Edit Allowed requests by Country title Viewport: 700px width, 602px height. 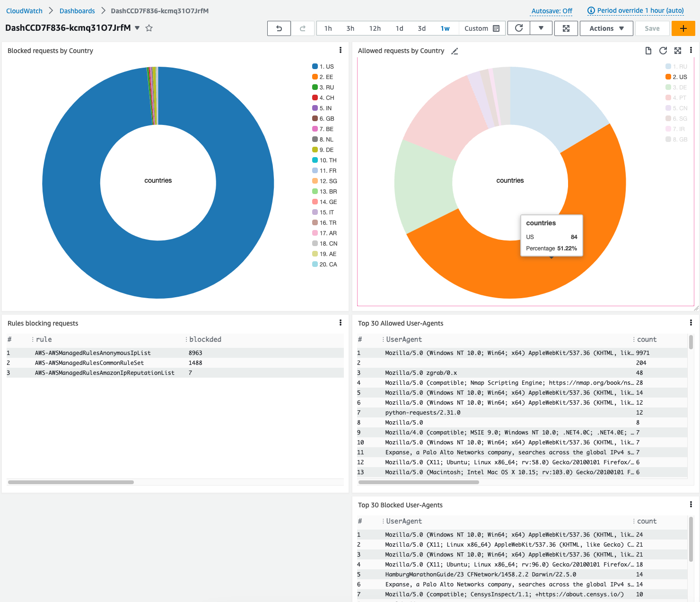[x=455, y=51]
